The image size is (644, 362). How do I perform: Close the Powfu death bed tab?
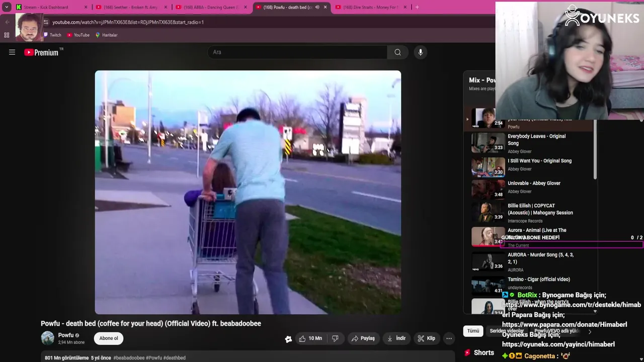[326, 7]
